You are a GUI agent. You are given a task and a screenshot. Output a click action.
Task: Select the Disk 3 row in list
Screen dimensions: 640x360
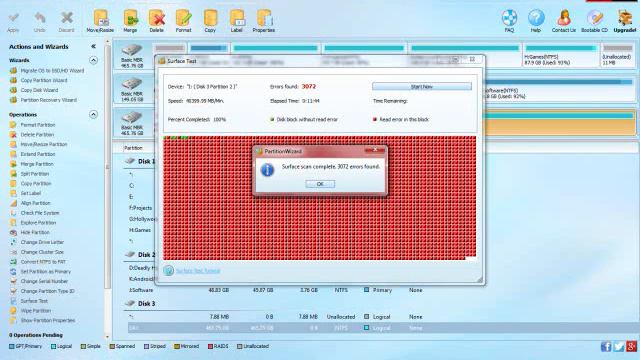[x=147, y=304]
